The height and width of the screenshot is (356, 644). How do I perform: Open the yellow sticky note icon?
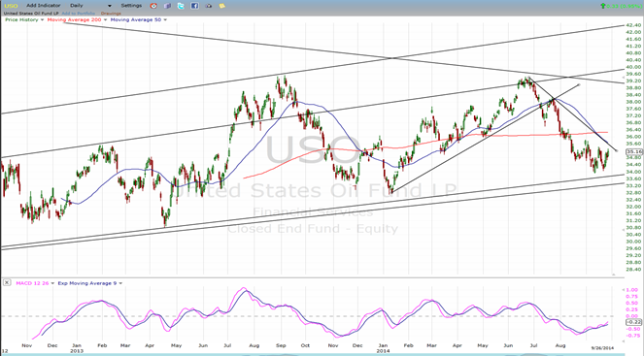coord(221,6)
